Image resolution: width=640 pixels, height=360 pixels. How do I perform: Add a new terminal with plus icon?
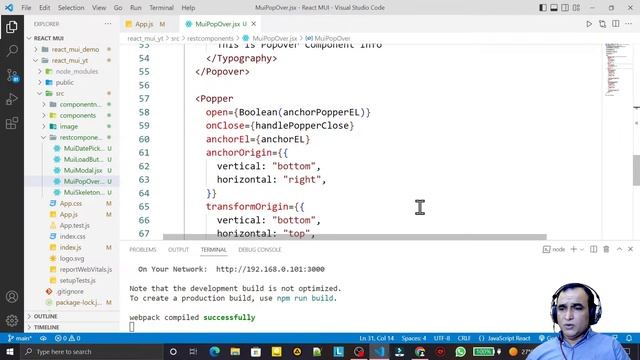573,249
